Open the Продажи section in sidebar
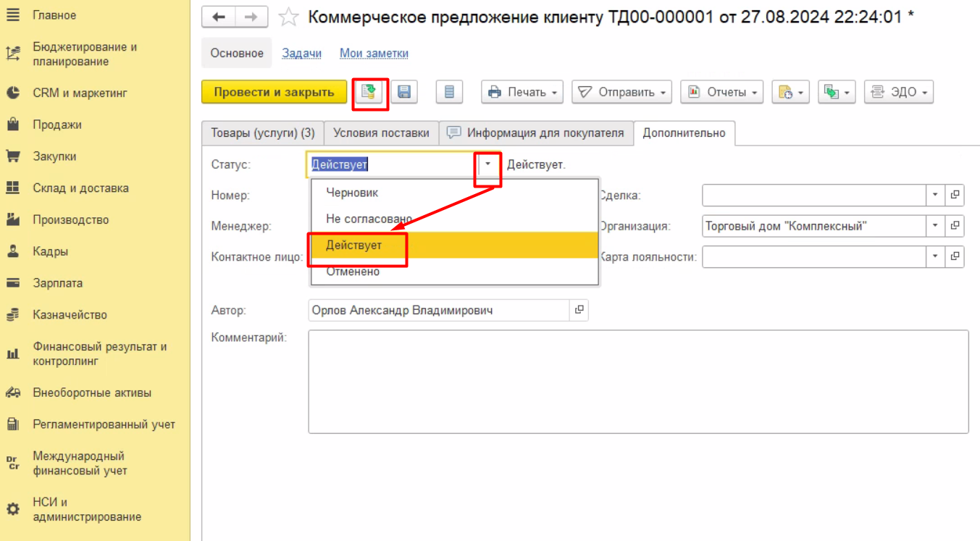Screen dimensions: 980x541 pos(57,125)
